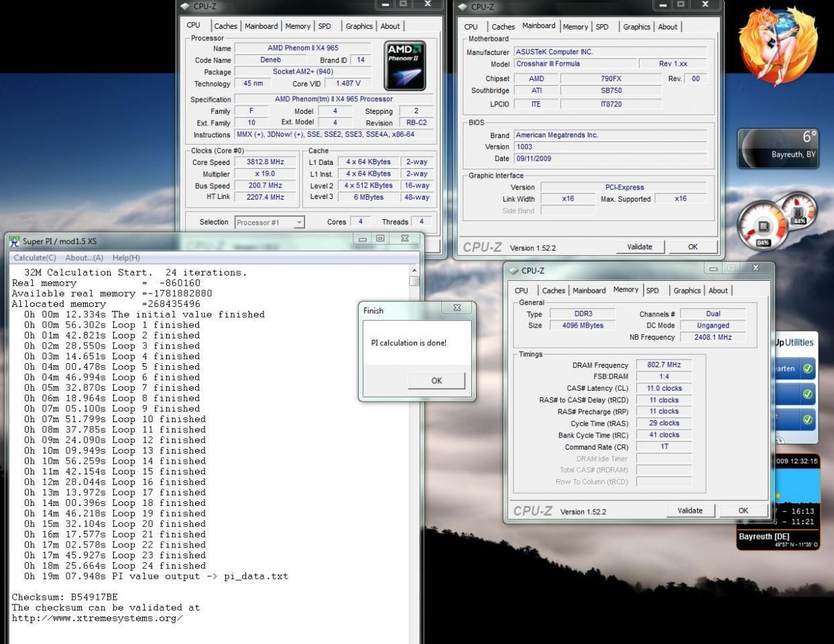The width and height of the screenshot is (834, 644).
Task: Click the HT Link value '2207.4 MHz'
Action: tap(265, 197)
